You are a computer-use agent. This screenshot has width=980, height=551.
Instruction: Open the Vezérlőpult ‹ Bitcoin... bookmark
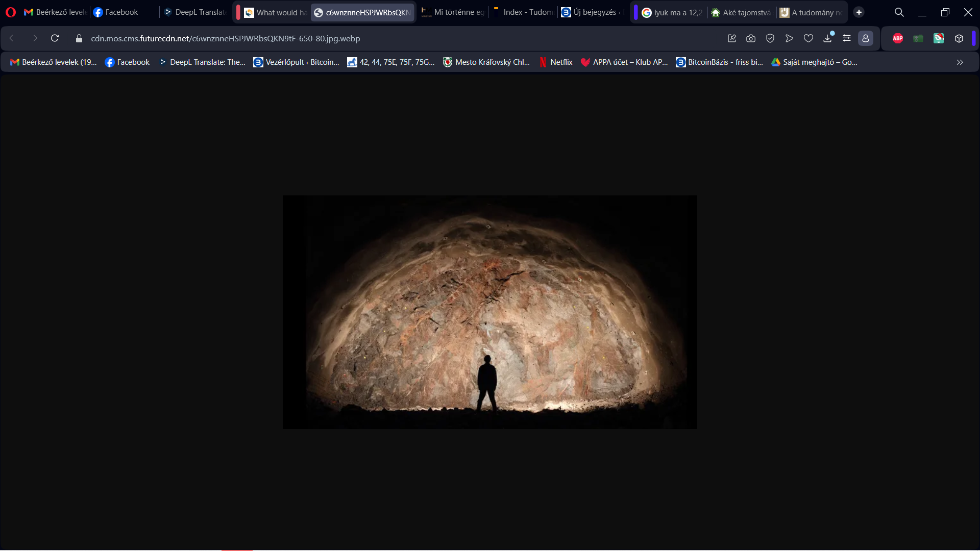coord(296,62)
